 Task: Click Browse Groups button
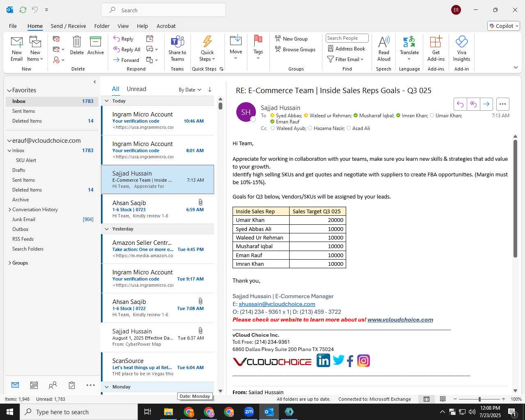[x=295, y=49]
